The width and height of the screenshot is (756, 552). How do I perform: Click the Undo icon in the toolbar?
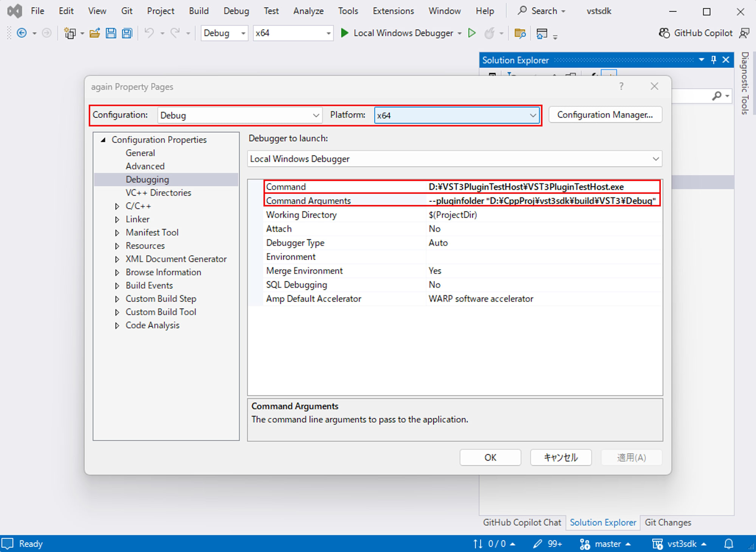tap(149, 33)
